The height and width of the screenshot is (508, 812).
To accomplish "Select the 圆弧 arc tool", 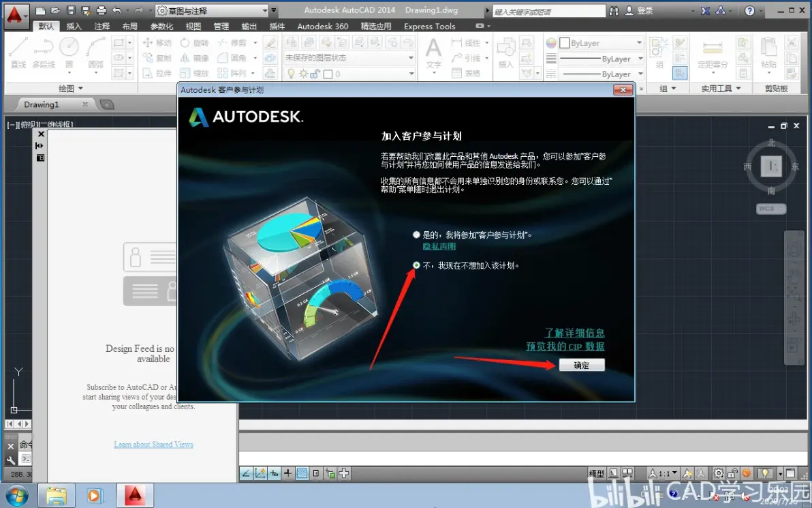I will click(95, 53).
